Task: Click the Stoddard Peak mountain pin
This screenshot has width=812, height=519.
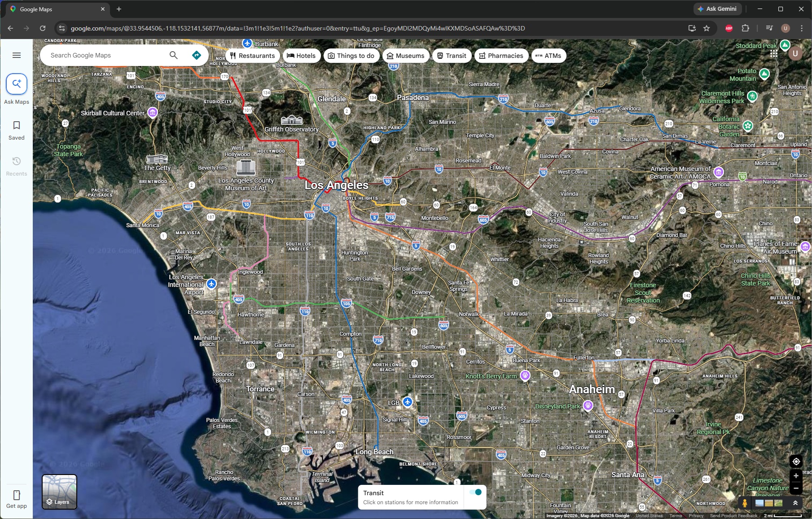Action: click(x=785, y=45)
